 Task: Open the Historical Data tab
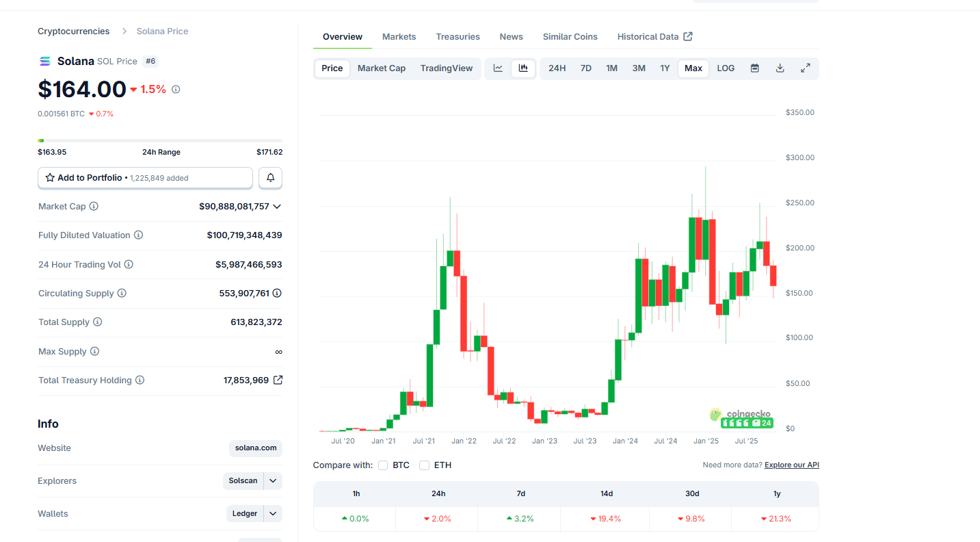pos(648,36)
